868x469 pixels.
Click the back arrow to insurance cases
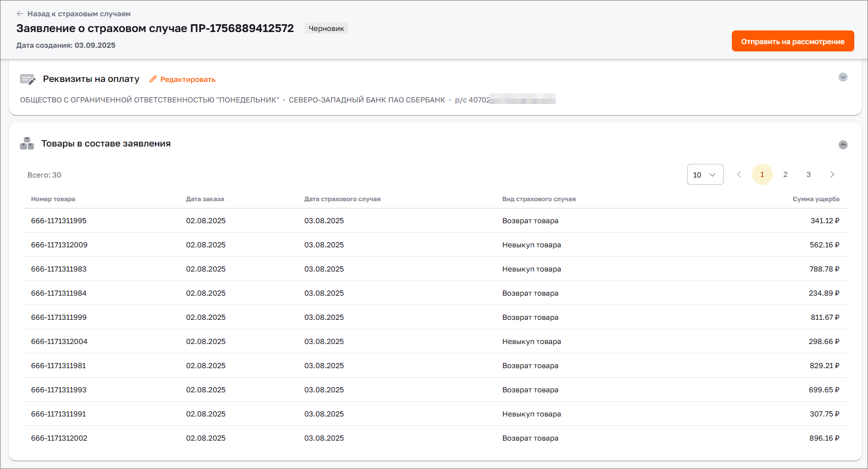20,14
